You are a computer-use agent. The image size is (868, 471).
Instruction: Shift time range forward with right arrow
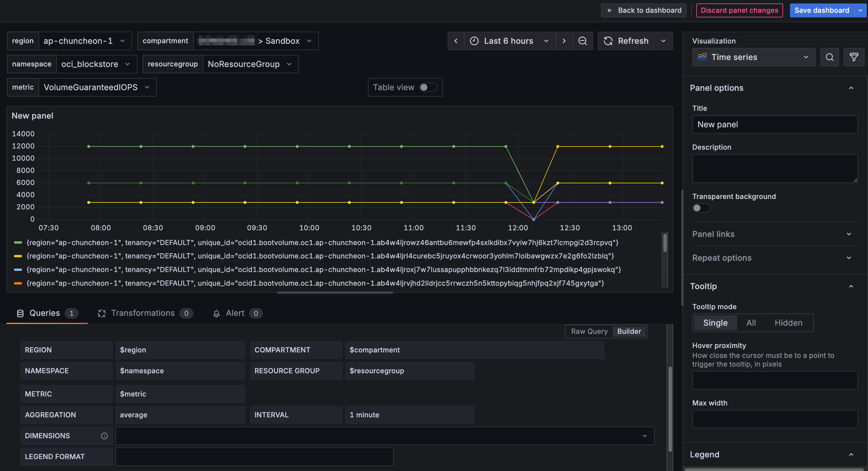tap(564, 41)
